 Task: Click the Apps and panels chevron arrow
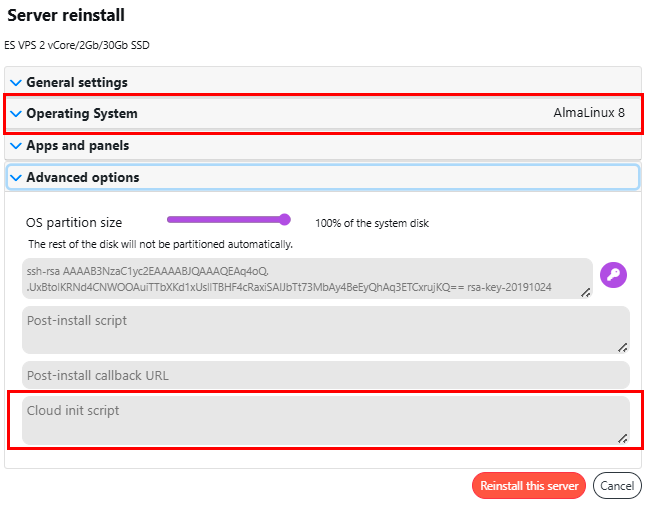pyautogui.click(x=15, y=146)
